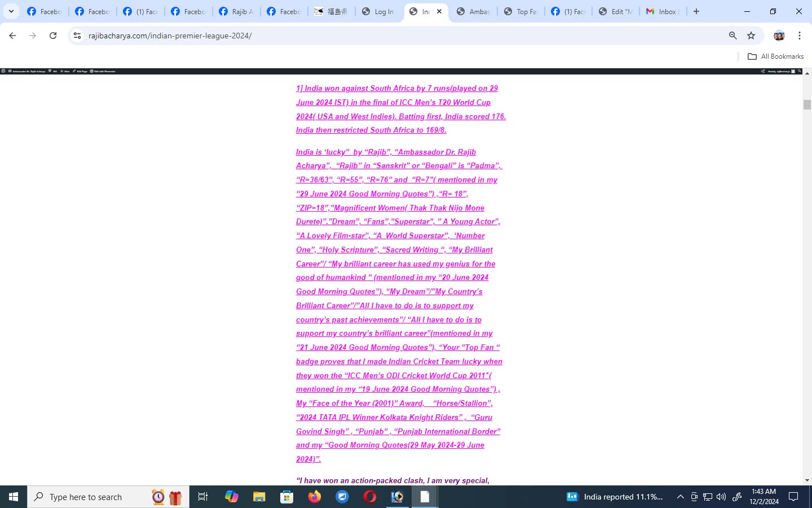
Task: Click Edit Page in WordPress admin bar
Action: [80, 71]
